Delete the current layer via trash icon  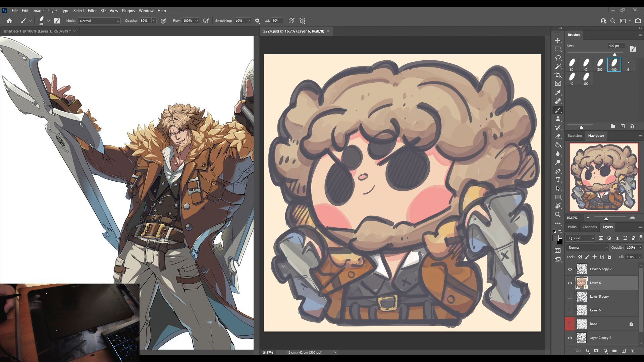click(x=632, y=351)
